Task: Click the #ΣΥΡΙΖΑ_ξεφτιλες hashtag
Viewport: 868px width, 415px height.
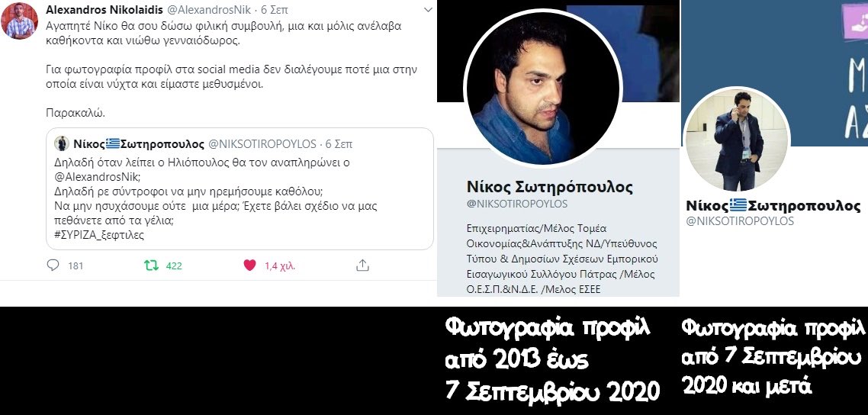Action: tap(99, 235)
